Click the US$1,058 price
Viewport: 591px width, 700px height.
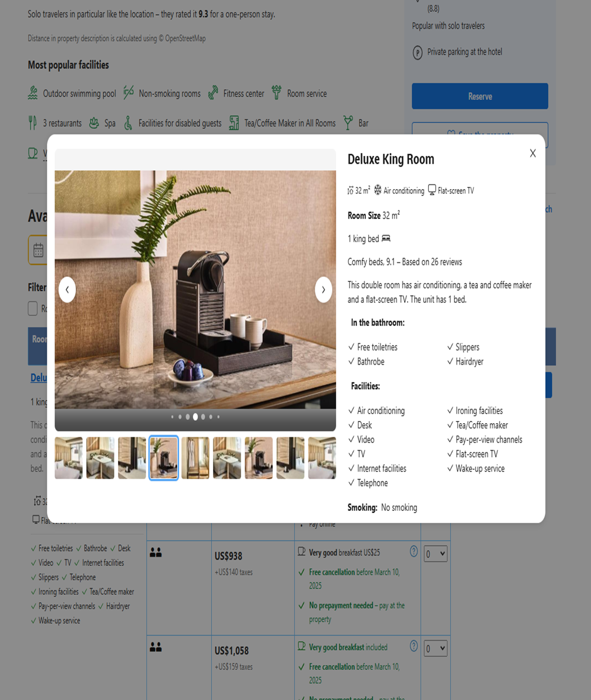tap(231, 650)
